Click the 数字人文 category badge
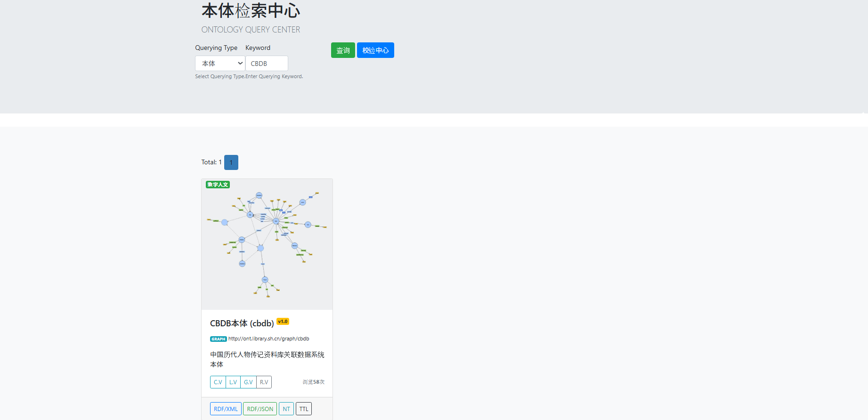 (218, 185)
